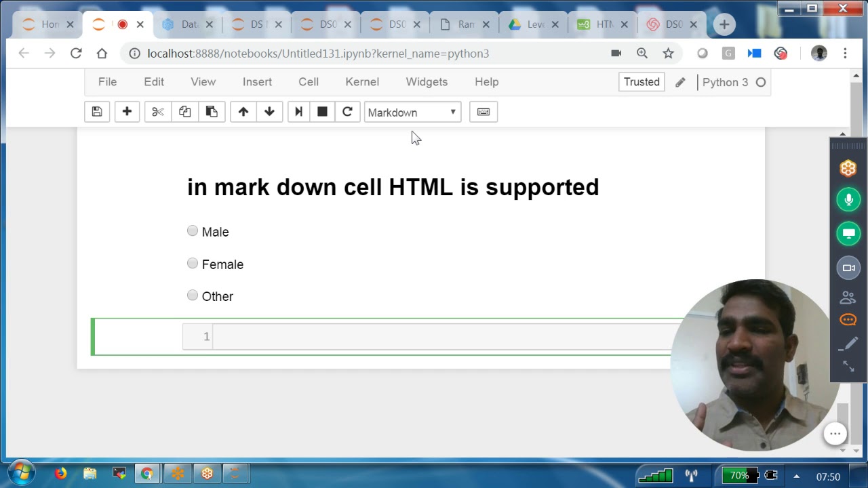Move selected cell up arrow
Screen dimensions: 868x488
243,112
